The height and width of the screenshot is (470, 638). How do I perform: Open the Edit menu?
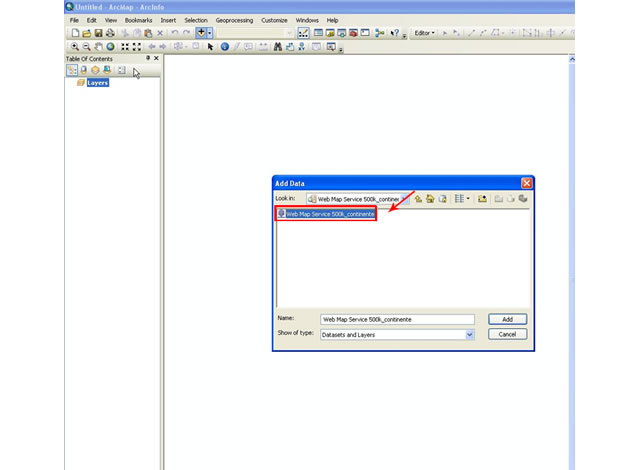point(92,20)
